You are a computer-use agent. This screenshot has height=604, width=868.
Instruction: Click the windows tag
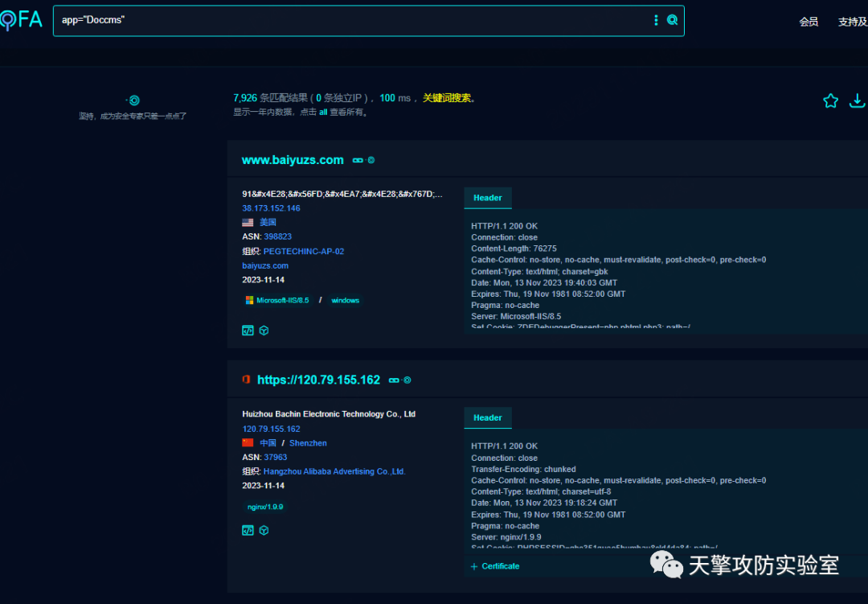pyautogui.click(x=345, y=300)
